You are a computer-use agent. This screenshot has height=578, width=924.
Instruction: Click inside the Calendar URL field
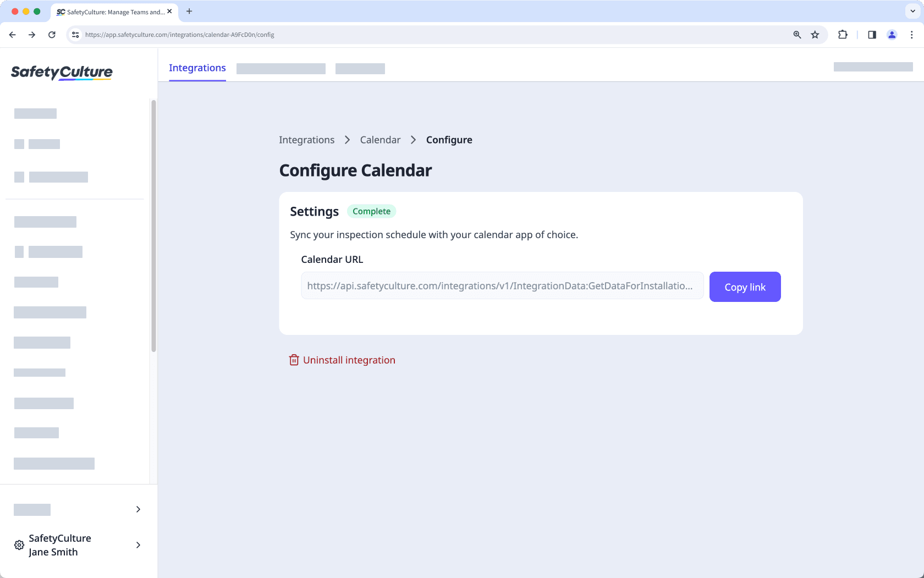click(x=502, y=285)
